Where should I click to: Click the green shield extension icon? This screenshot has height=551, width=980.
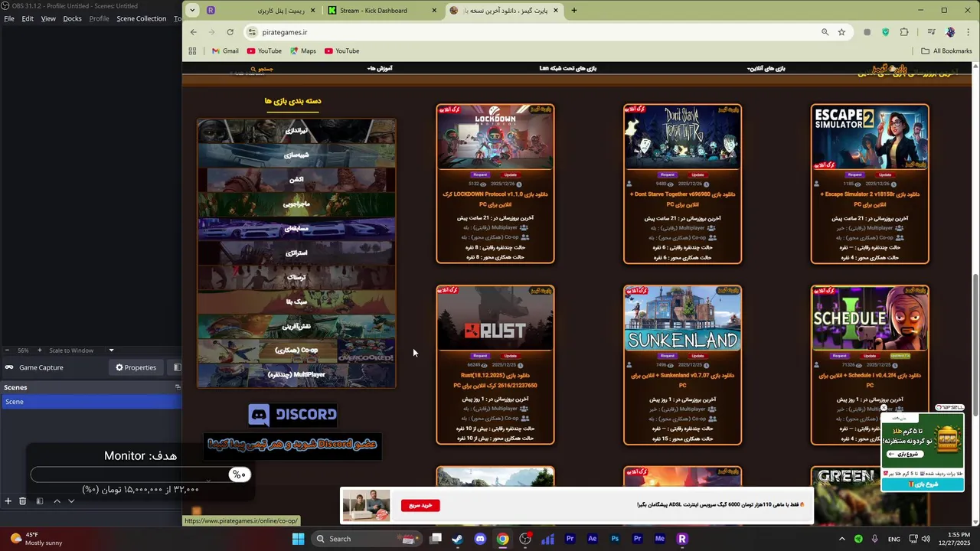coord(885,32)
